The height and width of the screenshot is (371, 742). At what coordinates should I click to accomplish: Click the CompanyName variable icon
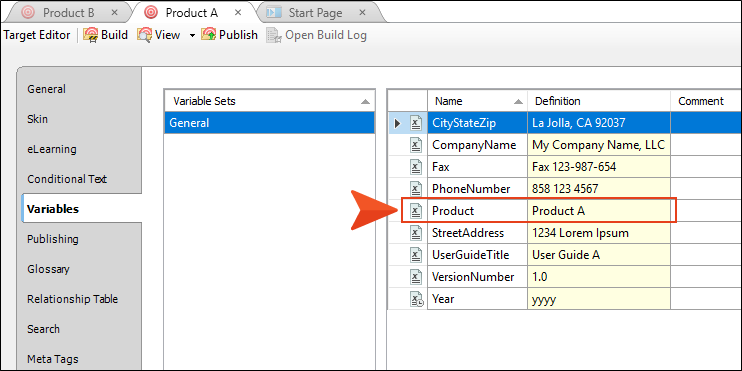[x=415, y=145]
